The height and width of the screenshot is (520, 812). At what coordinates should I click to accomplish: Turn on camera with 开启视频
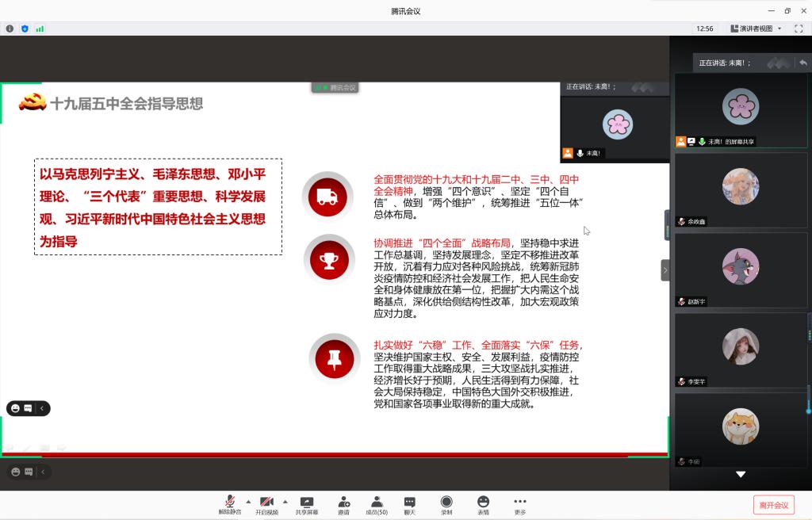click(266, 505)
